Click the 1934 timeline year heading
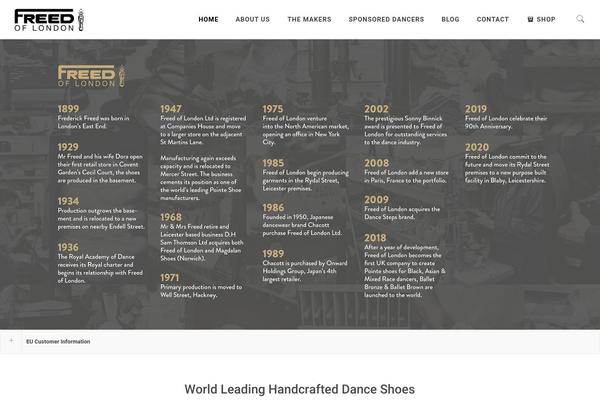 tap(68, 201)
